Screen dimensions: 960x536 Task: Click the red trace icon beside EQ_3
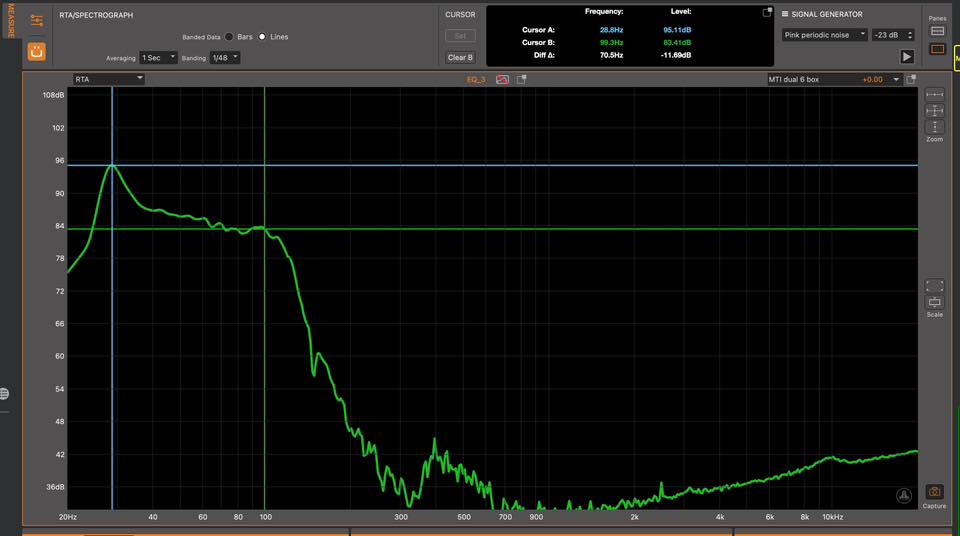click(502, 79)
